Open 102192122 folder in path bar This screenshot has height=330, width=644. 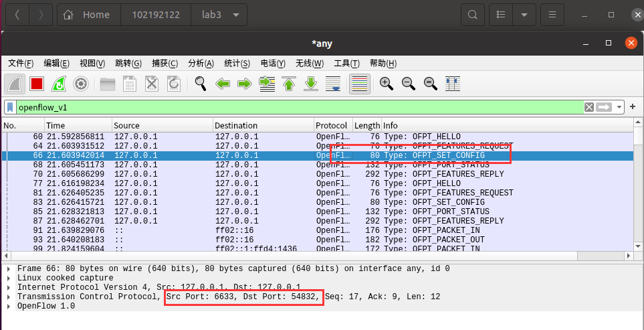tap(156, 15)
